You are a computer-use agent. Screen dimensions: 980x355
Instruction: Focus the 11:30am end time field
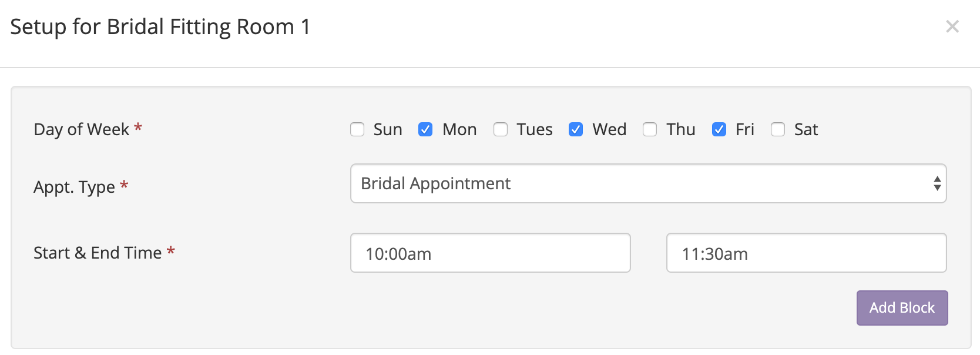click(807, 253)
